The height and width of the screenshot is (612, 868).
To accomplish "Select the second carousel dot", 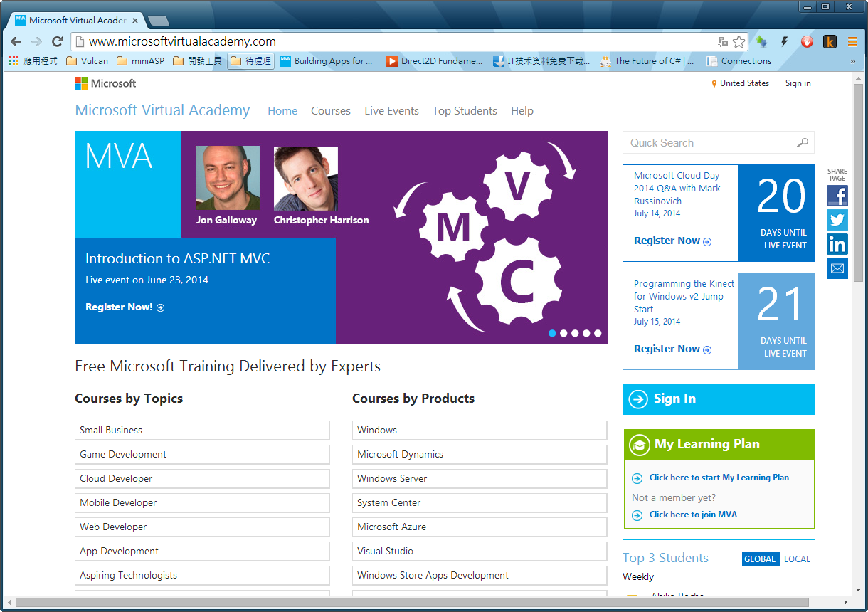I will pos(563,332).
